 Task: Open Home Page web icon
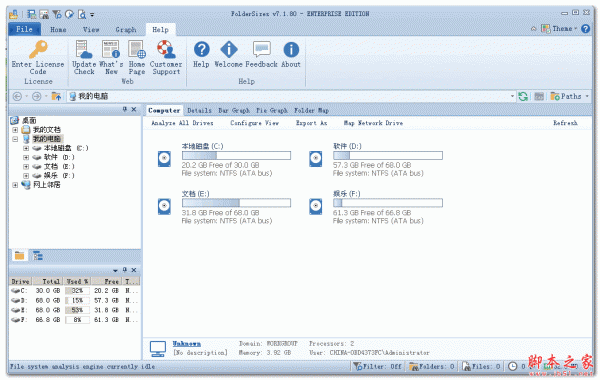pos(137,49)
